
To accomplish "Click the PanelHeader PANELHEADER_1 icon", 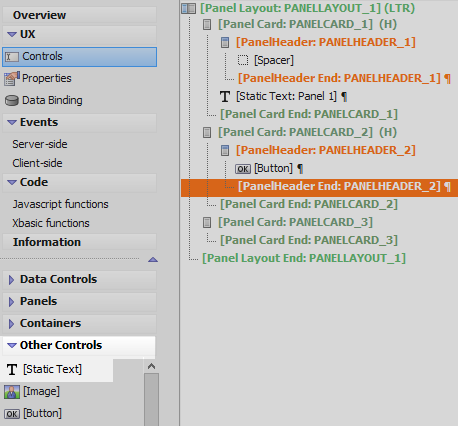I will 225,42.
